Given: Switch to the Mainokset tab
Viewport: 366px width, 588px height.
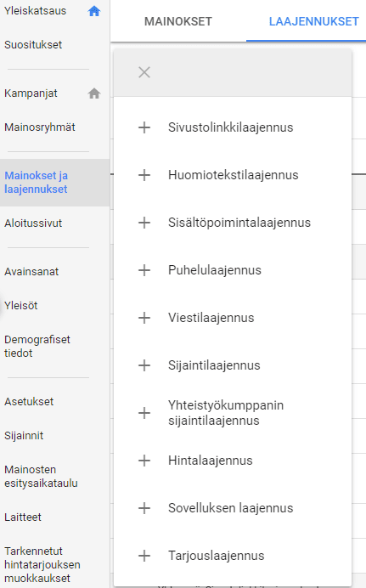Looking at the screenshot, I should [178, 21].
